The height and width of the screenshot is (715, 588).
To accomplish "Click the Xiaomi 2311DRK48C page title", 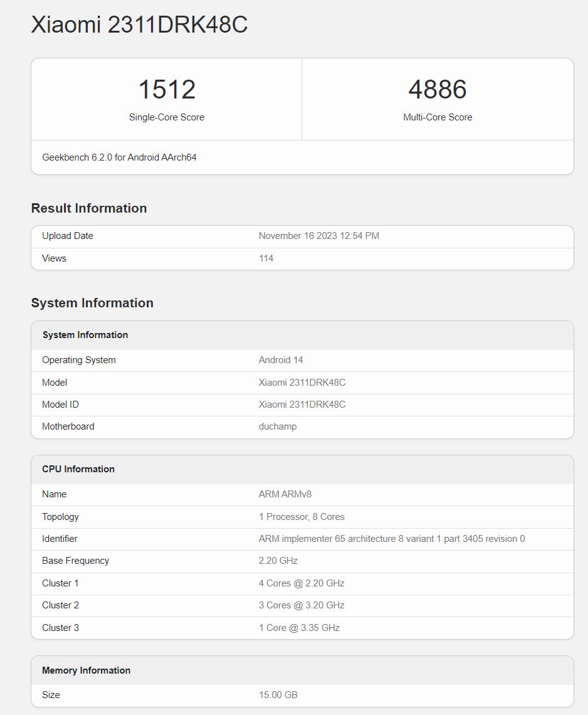I will (x=139, y=24).
